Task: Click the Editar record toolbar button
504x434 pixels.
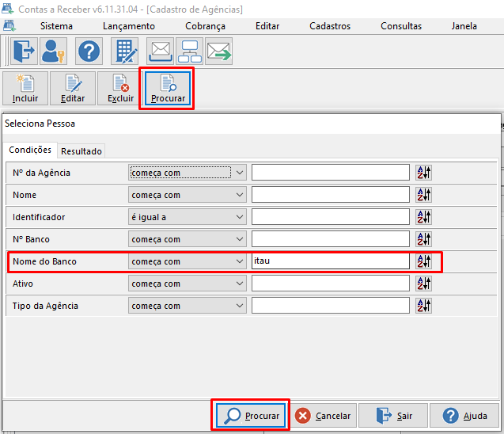Action: [73, 89]
